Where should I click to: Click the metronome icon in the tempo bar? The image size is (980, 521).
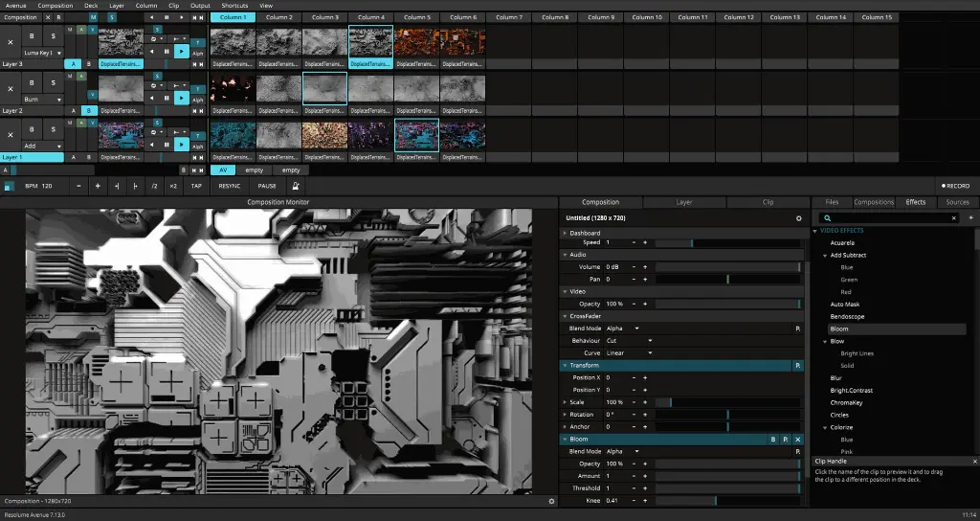click(x=296, y=186)
